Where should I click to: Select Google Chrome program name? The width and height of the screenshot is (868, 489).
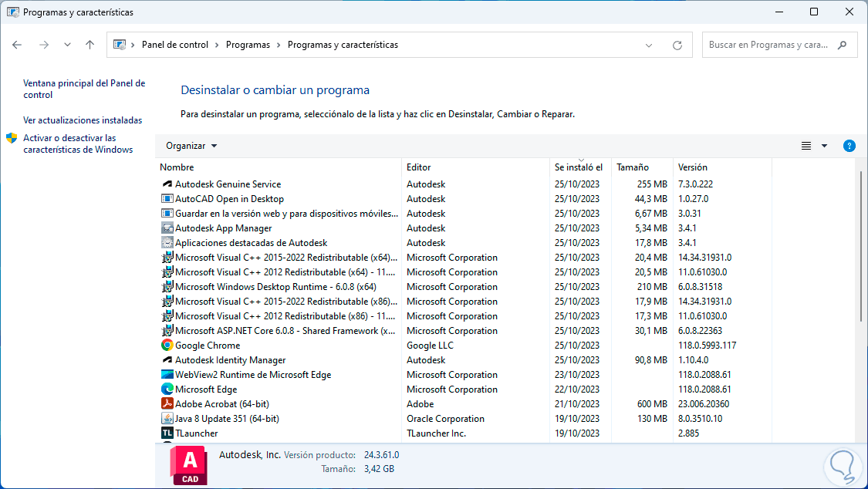pyautogui.click(x=208, y=346)
